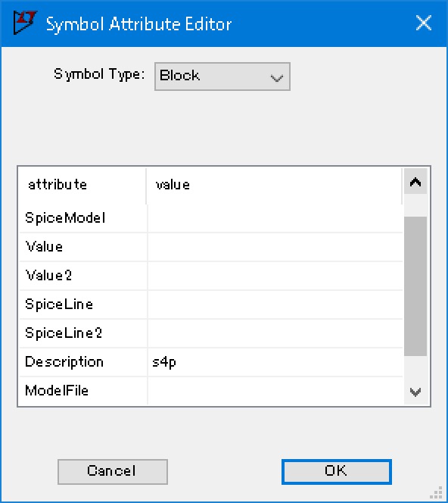Click the Cancel button
The image size is (448, 503).
point(113,471)
